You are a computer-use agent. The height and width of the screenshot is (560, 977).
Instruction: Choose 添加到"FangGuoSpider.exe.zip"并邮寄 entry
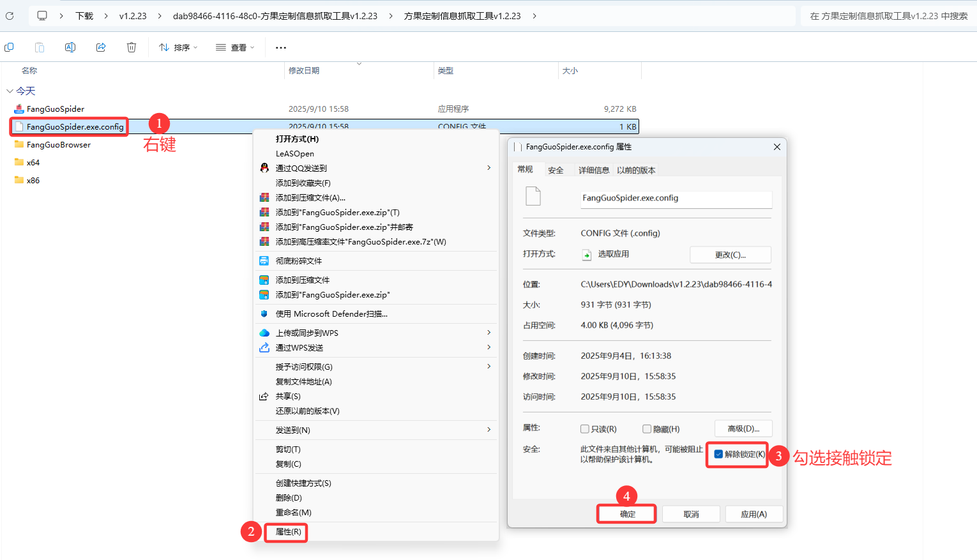pyautogui.click(x=344, y=227)
